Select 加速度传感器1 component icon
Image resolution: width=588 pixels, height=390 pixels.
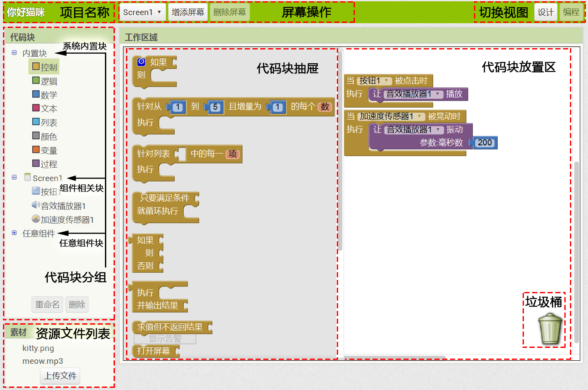[36, 219]
